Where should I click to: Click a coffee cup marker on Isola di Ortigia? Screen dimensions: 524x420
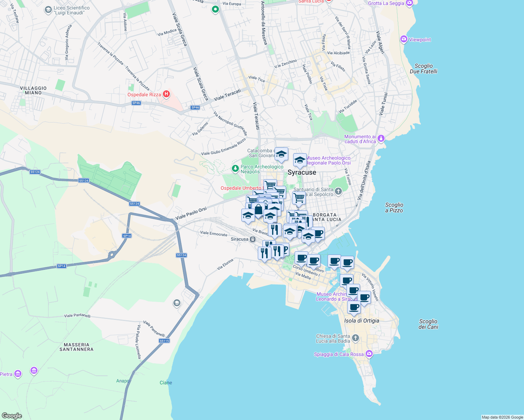point(354,307)
